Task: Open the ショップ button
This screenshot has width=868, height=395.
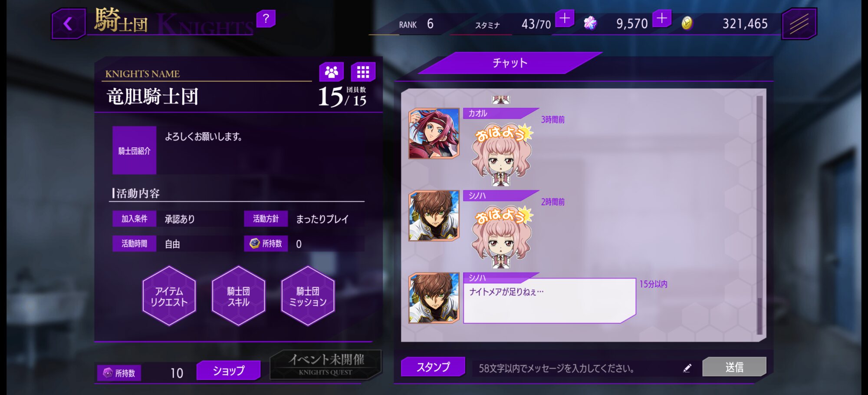Action: pos(229,371)
